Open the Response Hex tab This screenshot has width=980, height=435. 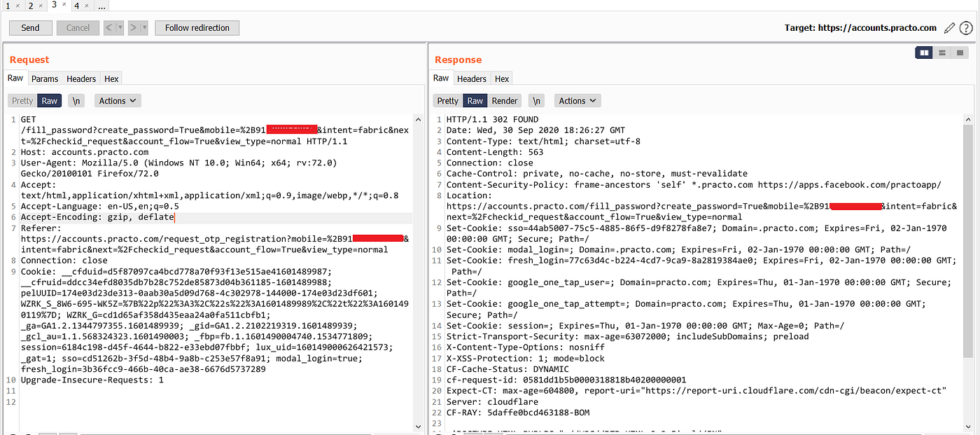pyautogui.click(x=502, y=79)
